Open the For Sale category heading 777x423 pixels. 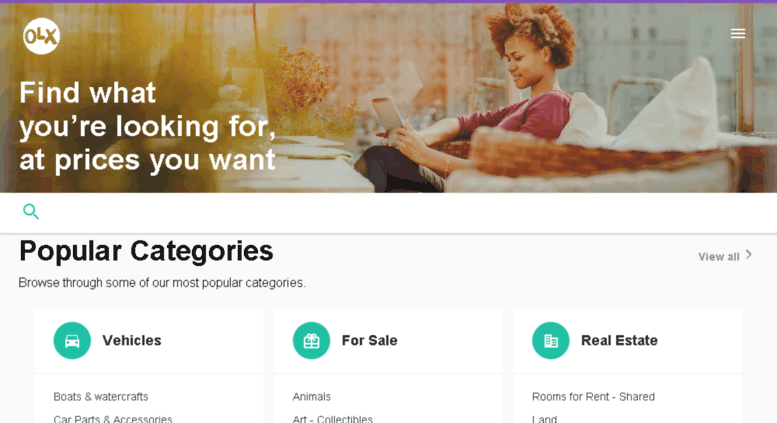pyautogui.click(x=370, y=340)
